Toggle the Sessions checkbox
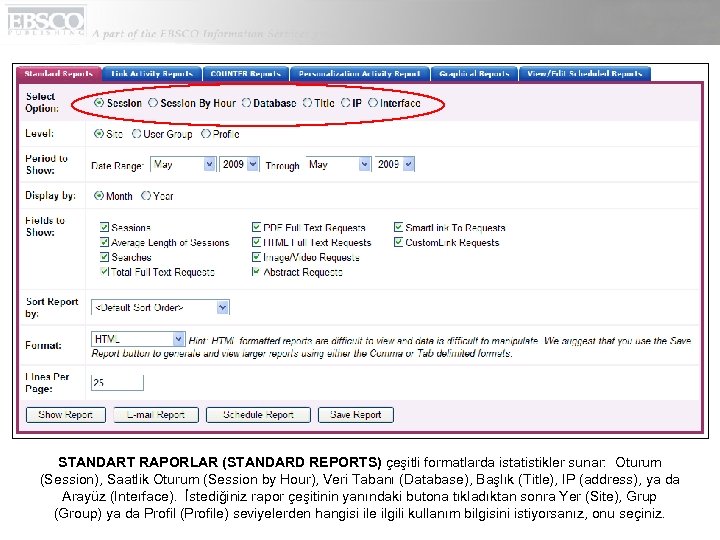Viewport: 720px width, 540px height. coord(104,227)
